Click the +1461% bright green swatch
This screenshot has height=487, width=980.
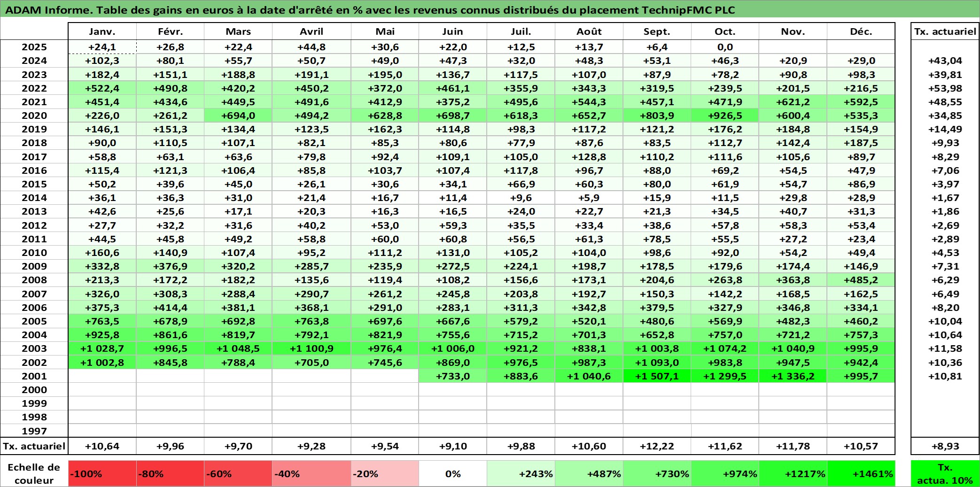tap(861, 473)
